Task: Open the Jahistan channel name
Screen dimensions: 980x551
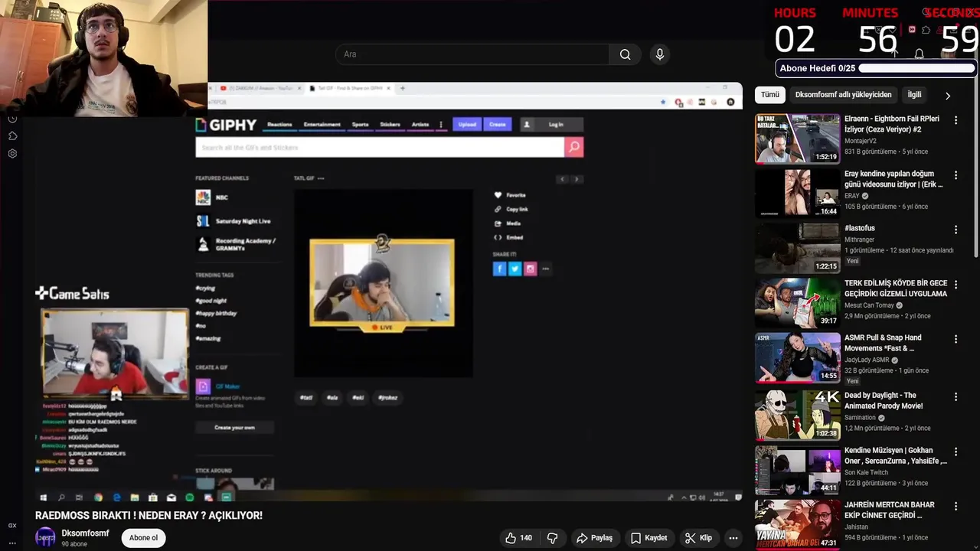Action: click(857, 527)
